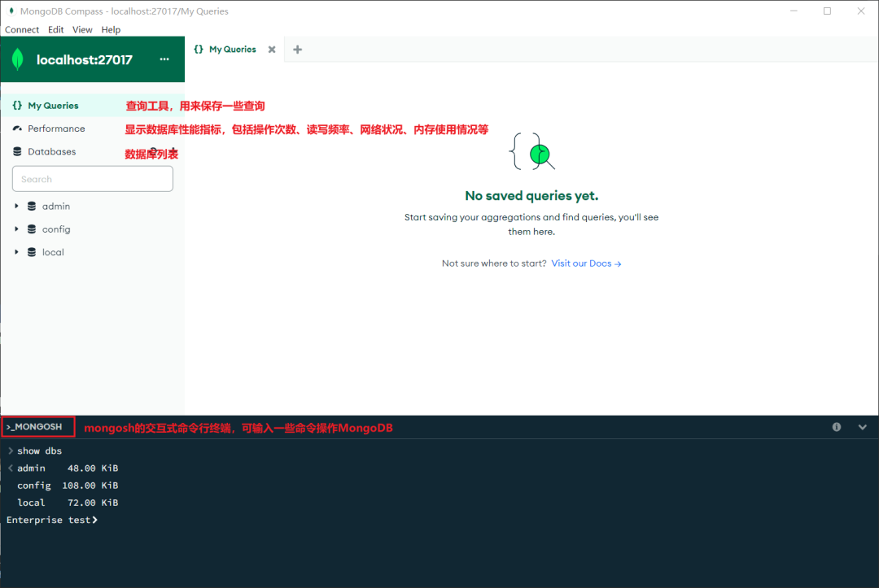This screenshot has width=879, height=588.
Task: Click the 'config 108.00 KiB' output line
Action: click(x=68, y=486)
